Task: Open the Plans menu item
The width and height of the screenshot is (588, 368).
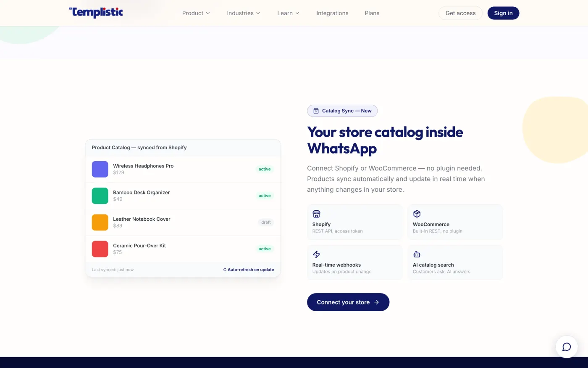Action: [x=372, y=13]
